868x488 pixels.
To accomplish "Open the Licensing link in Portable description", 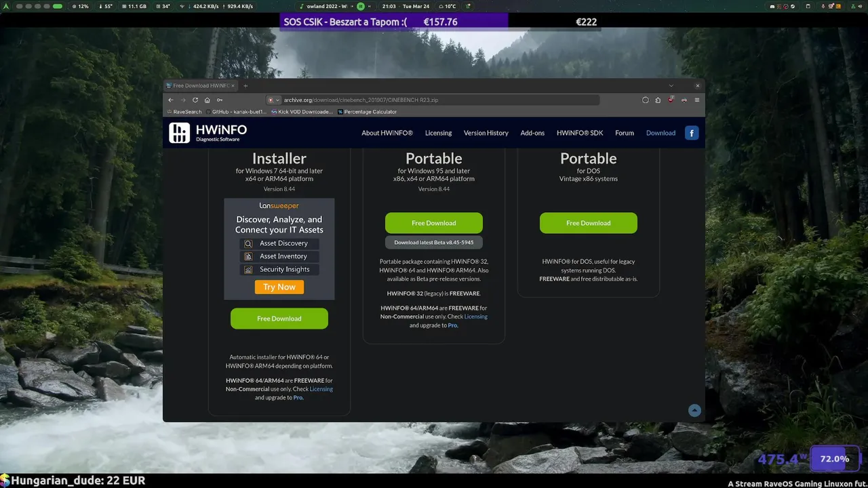I will point(476,317).
